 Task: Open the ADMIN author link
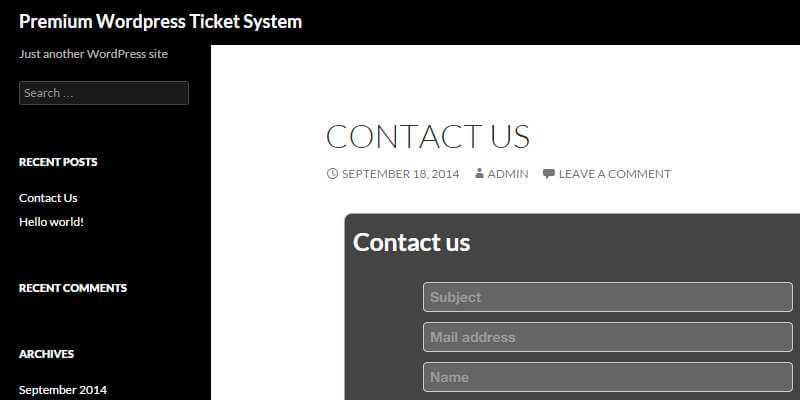coord(508,174)
